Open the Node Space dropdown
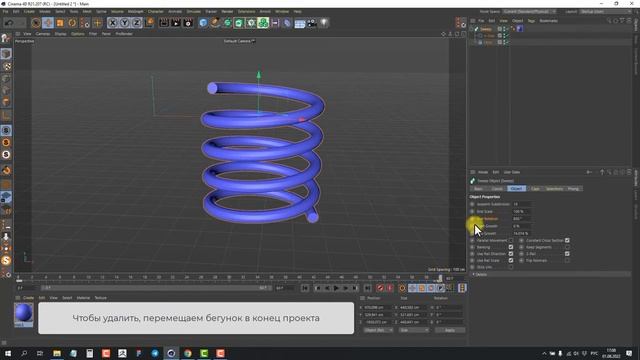This screenshot has height=360, width=640. tap(529, 11)
